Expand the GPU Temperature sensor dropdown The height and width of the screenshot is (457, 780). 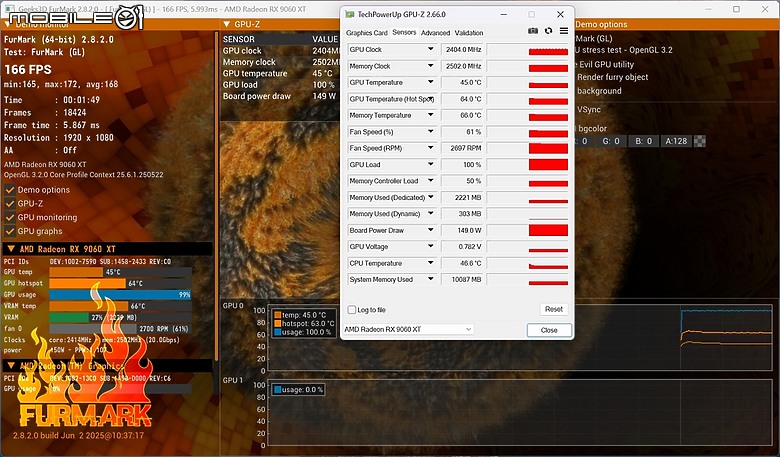(x=431, y=82)
